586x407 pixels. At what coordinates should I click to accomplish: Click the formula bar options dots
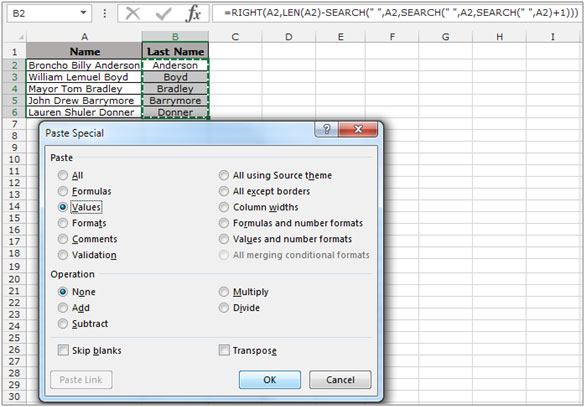click(105, 14)
